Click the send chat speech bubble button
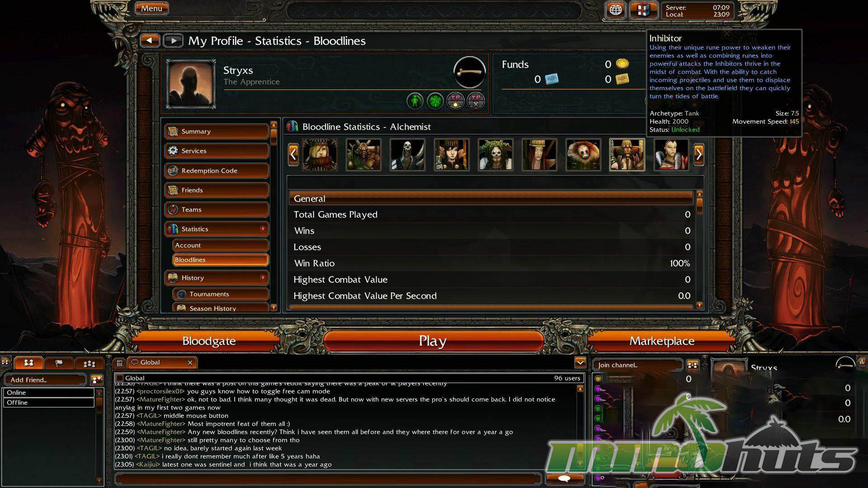 pyautogui.click(x=564, y=479)
